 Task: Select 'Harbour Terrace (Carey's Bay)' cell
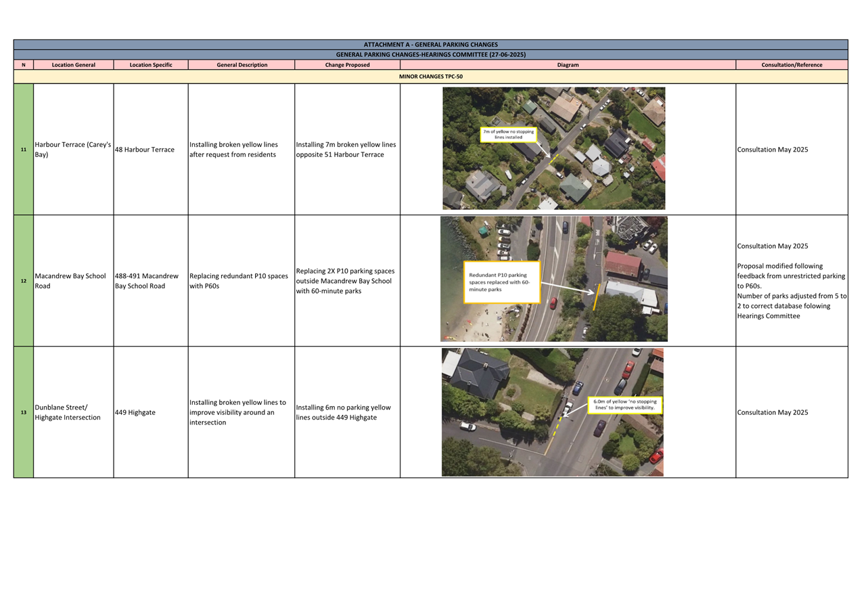point(73,150)
